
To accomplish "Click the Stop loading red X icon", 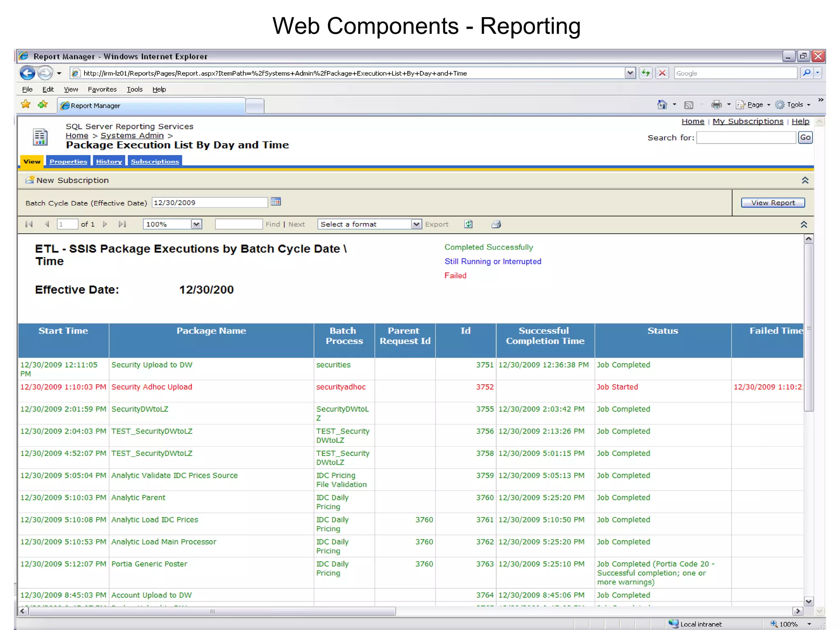I will [662, 73].
